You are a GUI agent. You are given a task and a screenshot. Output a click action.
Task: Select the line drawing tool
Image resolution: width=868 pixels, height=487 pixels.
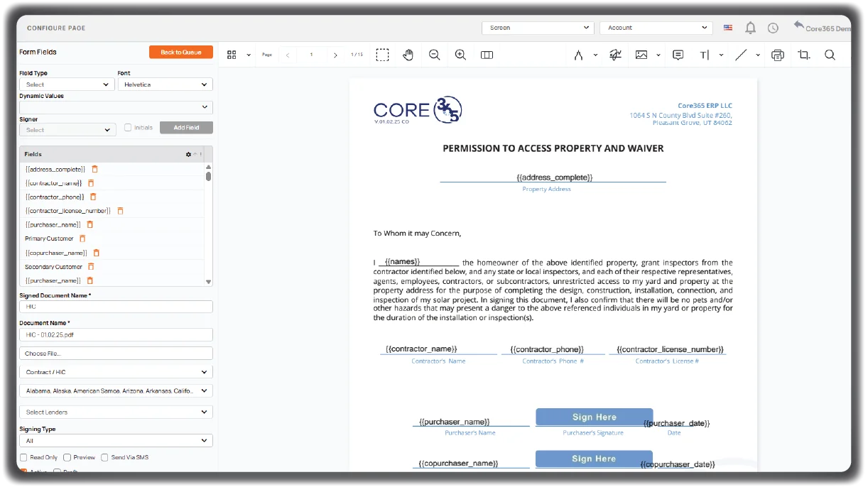pos(741,55)
